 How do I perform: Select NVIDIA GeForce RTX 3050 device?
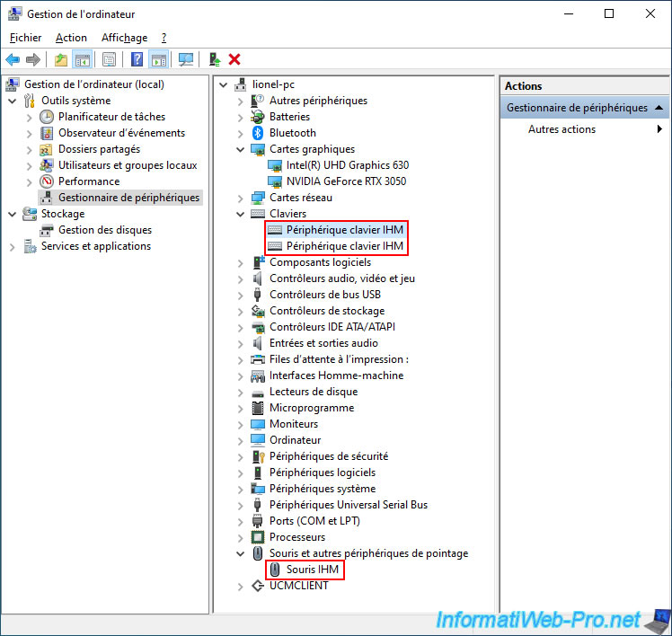pos(346,181)
